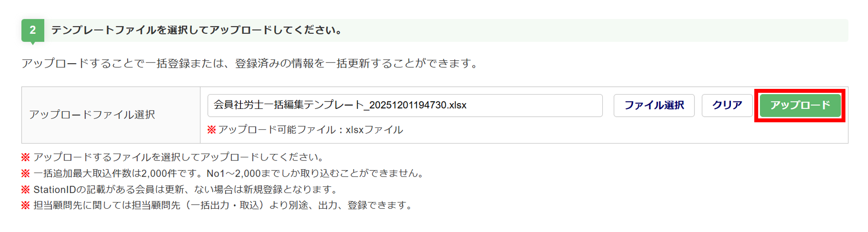
Task: Click the green step number 2 badge
Action: click(x=33, y=30)
